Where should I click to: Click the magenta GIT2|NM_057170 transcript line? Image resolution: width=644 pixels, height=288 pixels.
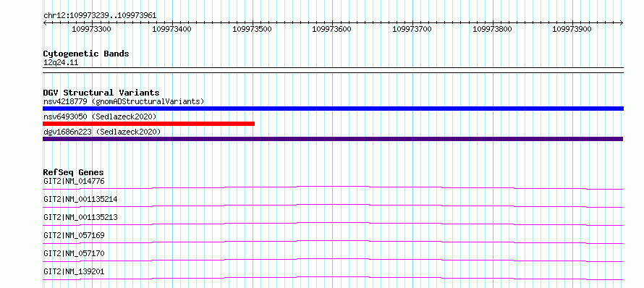click(x=333, y=260)
